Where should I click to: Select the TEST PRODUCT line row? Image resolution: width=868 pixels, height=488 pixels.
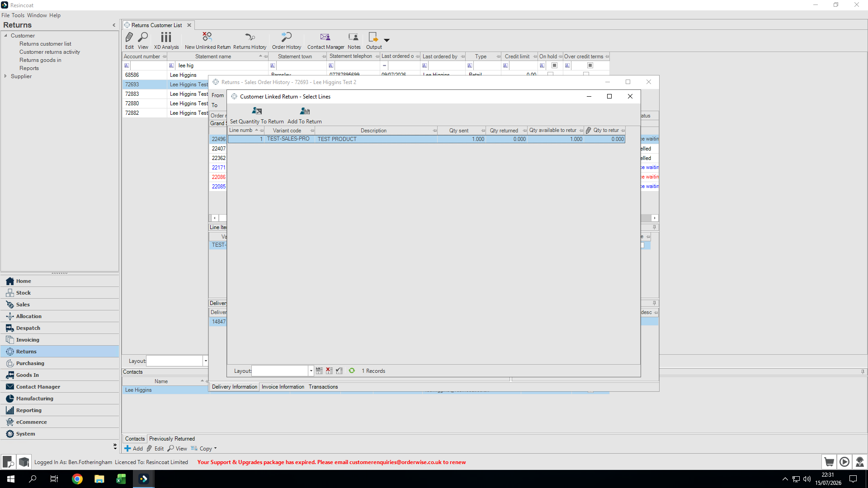point(426,139)
